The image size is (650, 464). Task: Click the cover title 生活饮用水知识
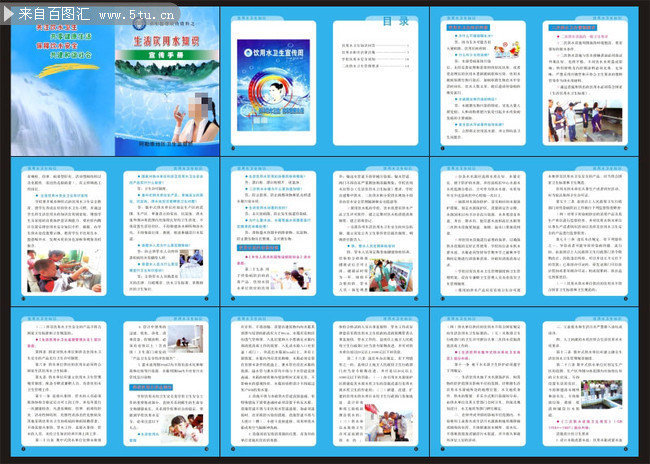tap(166, 41)
